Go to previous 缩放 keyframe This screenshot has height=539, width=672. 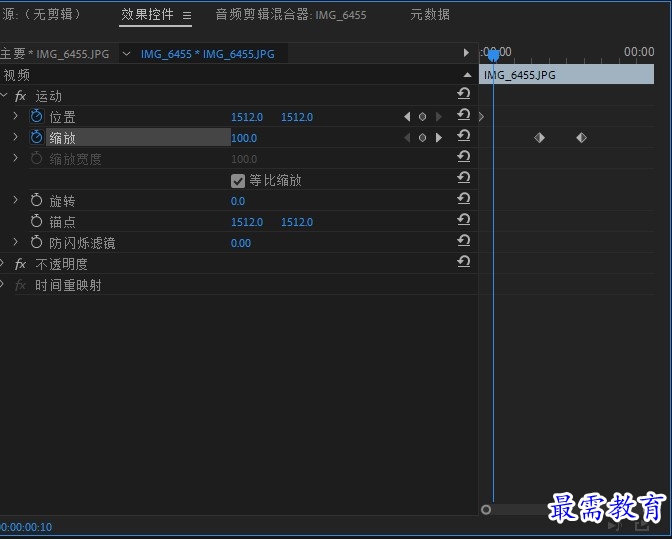point(407,138)
